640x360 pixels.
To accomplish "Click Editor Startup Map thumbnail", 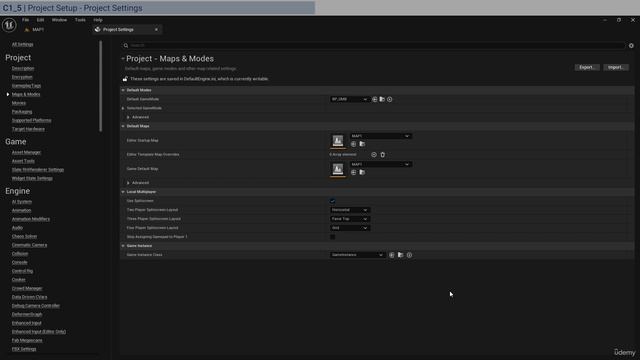I will point(338,141).
